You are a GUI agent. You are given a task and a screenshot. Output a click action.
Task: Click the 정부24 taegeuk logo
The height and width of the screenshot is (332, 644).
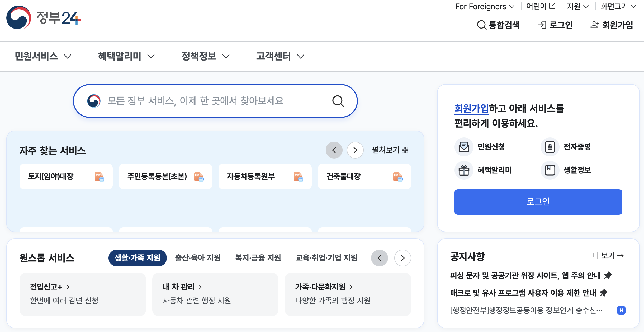pos(18,19)
